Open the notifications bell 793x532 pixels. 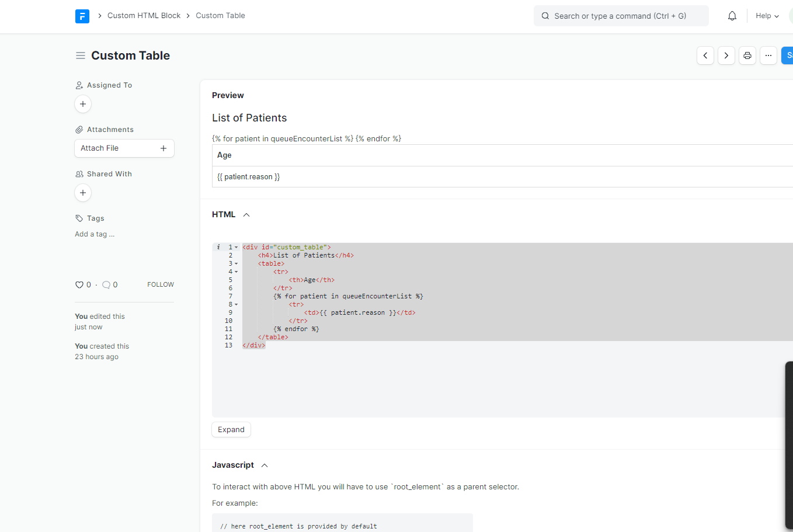click(732, 16)
